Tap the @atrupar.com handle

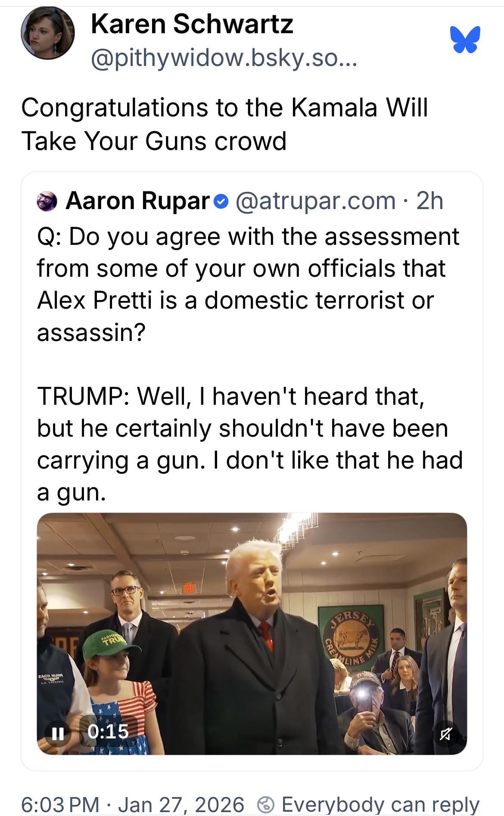pos(315,201)
